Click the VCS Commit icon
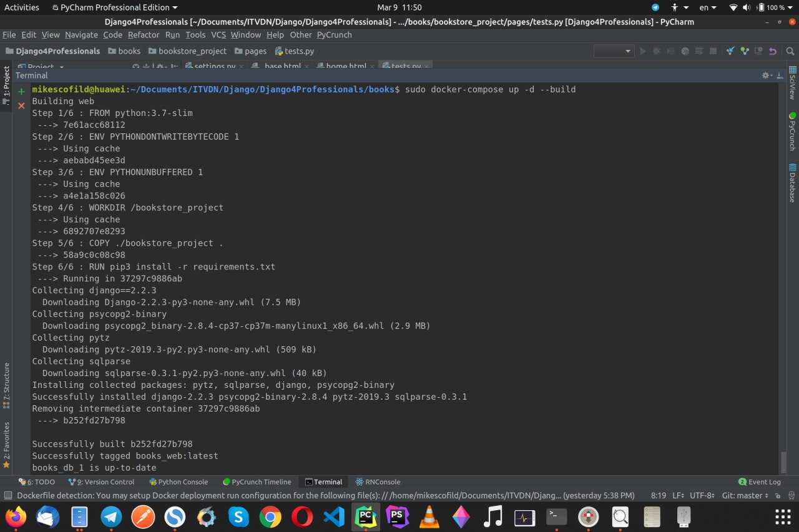Viewport: 799px width, 532px height. [x=744, y=51]
